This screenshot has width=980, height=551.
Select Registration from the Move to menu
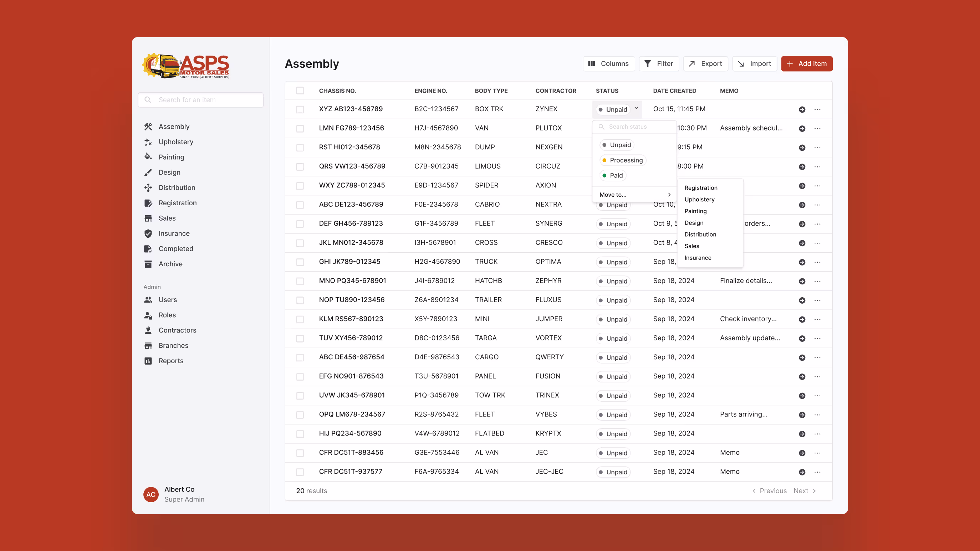[701, 187]
